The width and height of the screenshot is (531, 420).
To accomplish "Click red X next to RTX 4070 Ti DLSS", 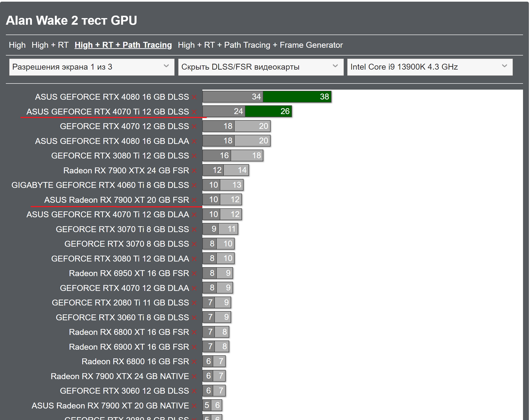I will pos(194,112).
